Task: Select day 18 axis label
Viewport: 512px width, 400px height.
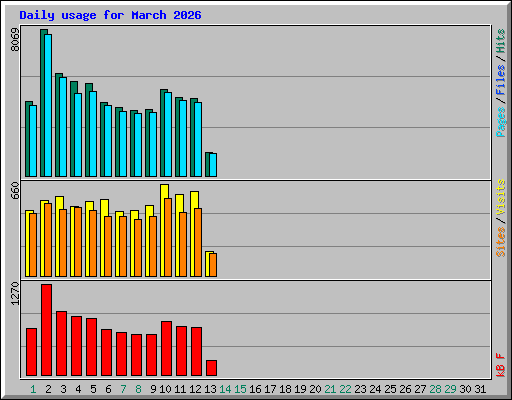Action: click(285, 389)
